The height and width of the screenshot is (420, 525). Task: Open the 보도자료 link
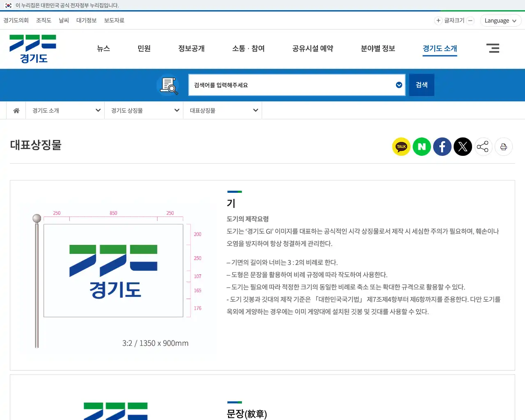click(114, 20)
